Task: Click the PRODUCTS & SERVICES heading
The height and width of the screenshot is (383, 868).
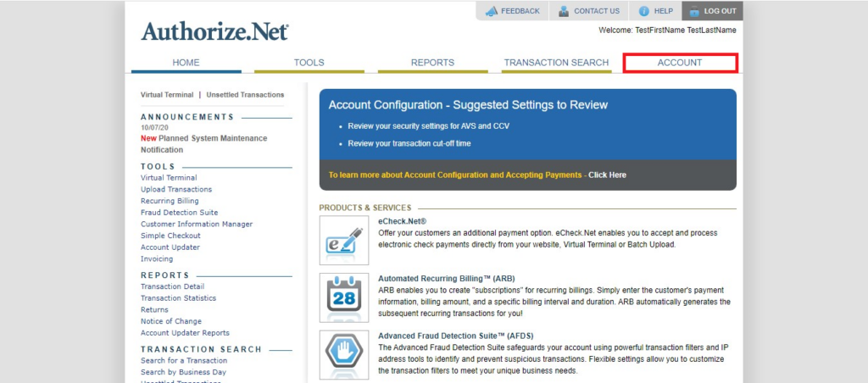Action: pos(364,208)
